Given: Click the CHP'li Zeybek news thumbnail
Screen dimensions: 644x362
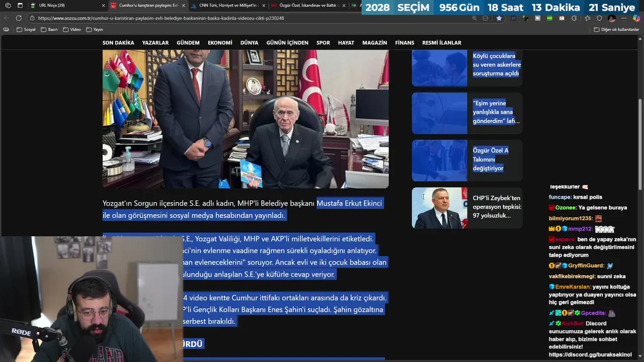Looking at the screenshot, I should coord(440,208).
